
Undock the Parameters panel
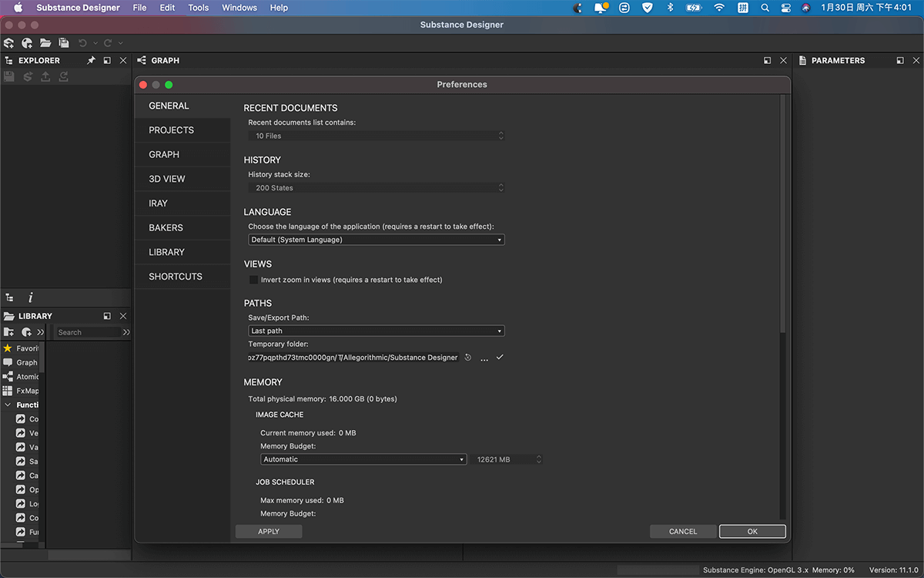coord(900,60)
